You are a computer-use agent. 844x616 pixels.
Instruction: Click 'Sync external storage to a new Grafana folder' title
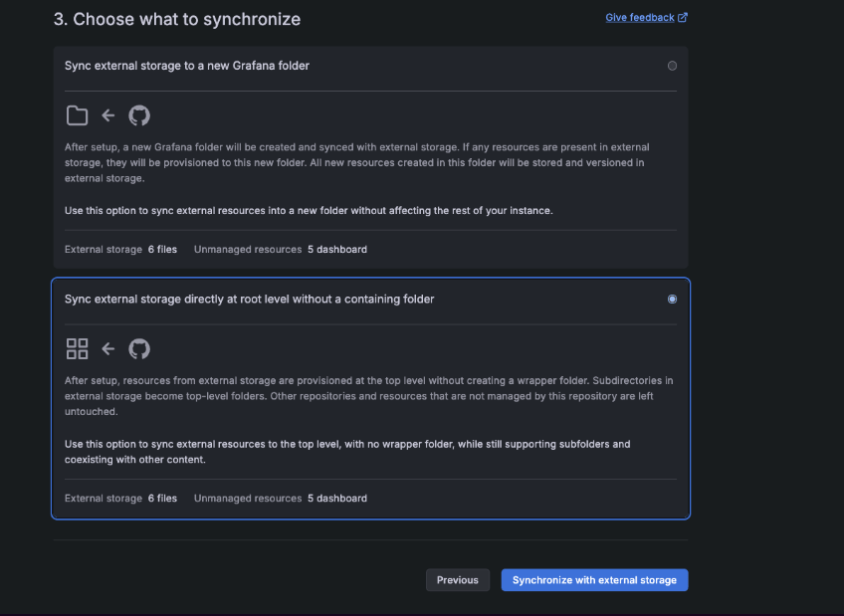[187, 66]
